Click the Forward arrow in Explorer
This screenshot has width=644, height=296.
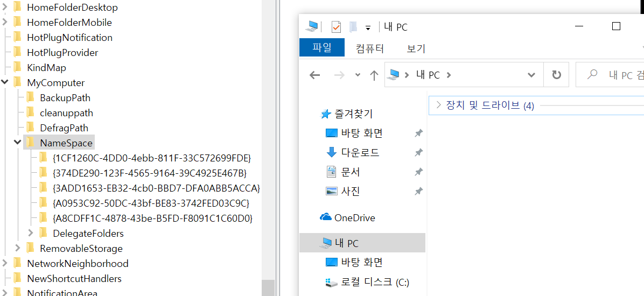pyautogui.click(x=340, y=75)
